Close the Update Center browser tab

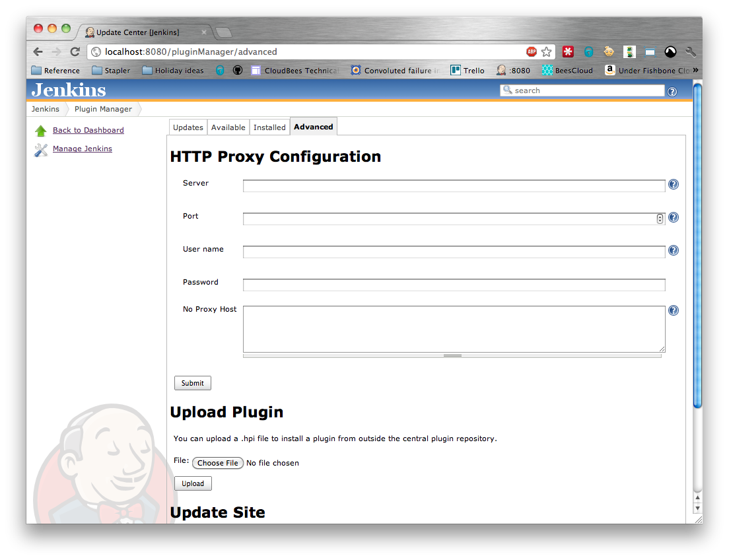tap(203, 32)
